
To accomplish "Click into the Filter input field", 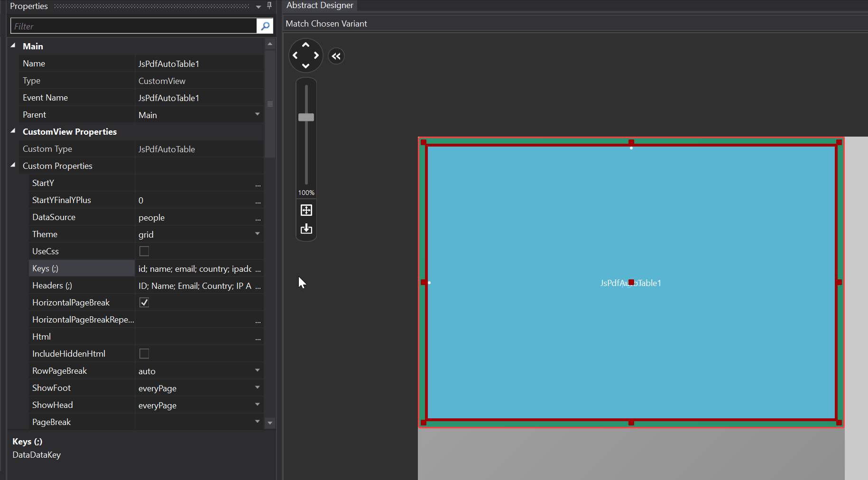I will point(133,26).
